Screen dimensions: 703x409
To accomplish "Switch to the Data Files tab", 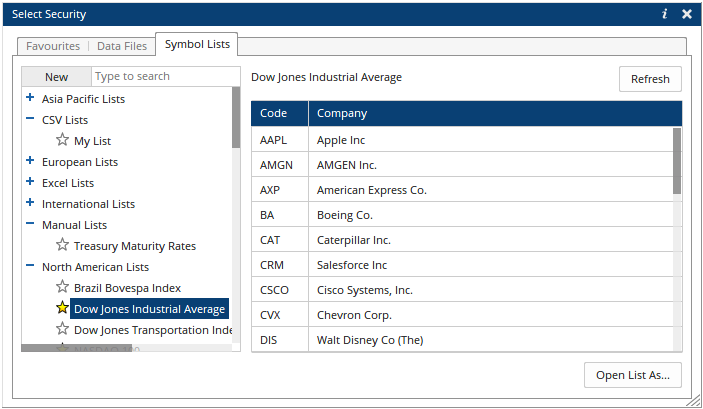I will click(122, 46).
